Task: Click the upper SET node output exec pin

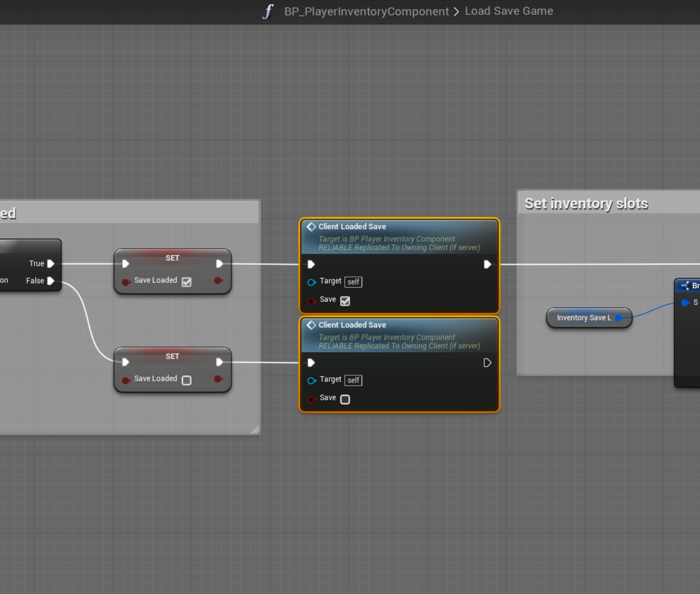Action: click(x=219, y=264)
